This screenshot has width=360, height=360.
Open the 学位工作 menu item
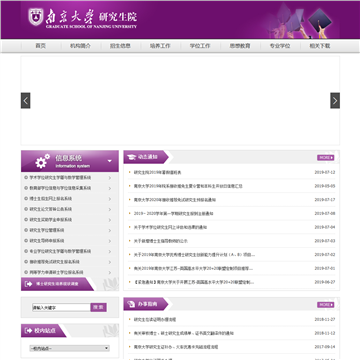tap(200, 46)
